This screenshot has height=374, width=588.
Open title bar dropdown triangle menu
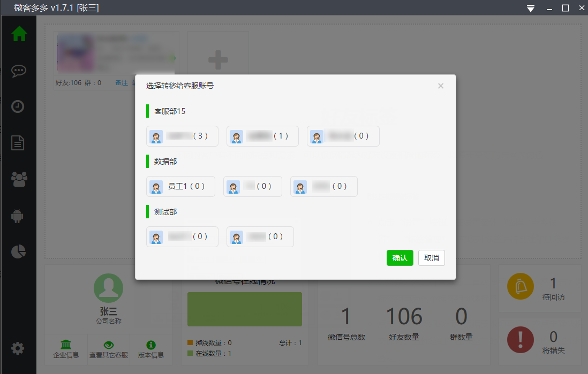click(x=531, y=8)
